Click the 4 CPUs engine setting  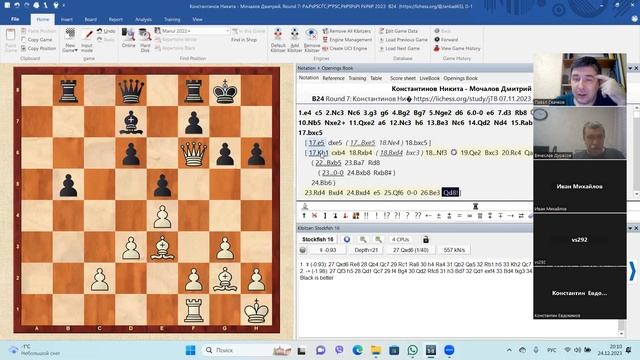pyautogui.click(x=400, y=239)
